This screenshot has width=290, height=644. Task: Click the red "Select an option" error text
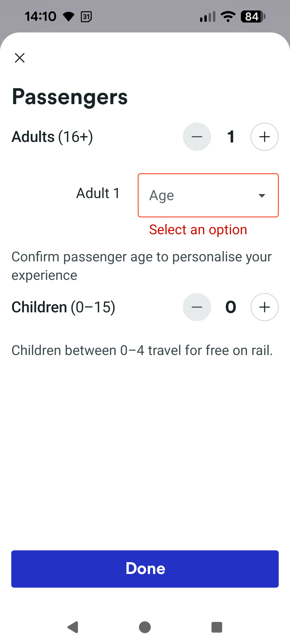pos(198,230)
